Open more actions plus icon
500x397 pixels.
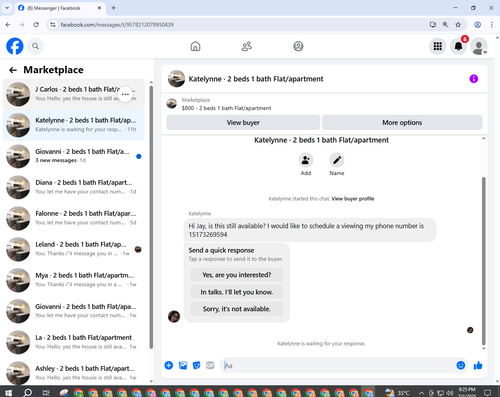coord(169,365)
